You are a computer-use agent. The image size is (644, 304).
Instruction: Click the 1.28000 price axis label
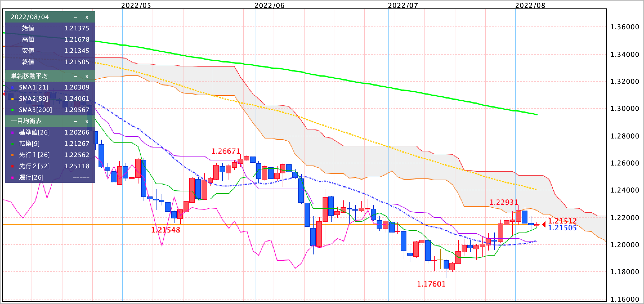[624, 136]
